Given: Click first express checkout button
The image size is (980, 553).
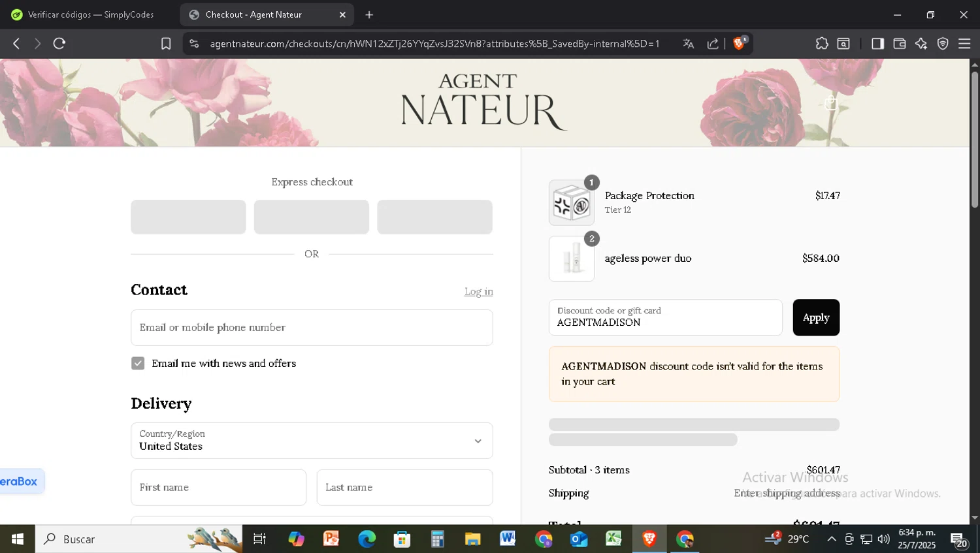Looking at the screenshot, I should (188, 217).
